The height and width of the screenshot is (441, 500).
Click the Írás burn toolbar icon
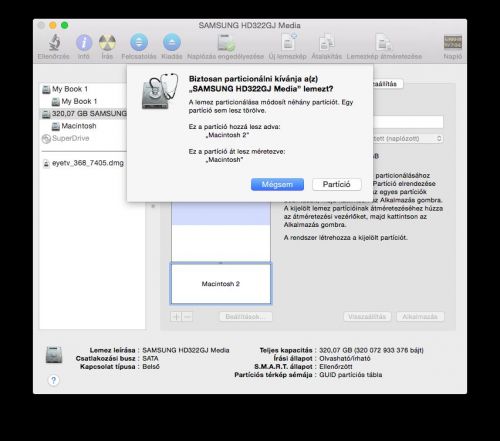107,43
